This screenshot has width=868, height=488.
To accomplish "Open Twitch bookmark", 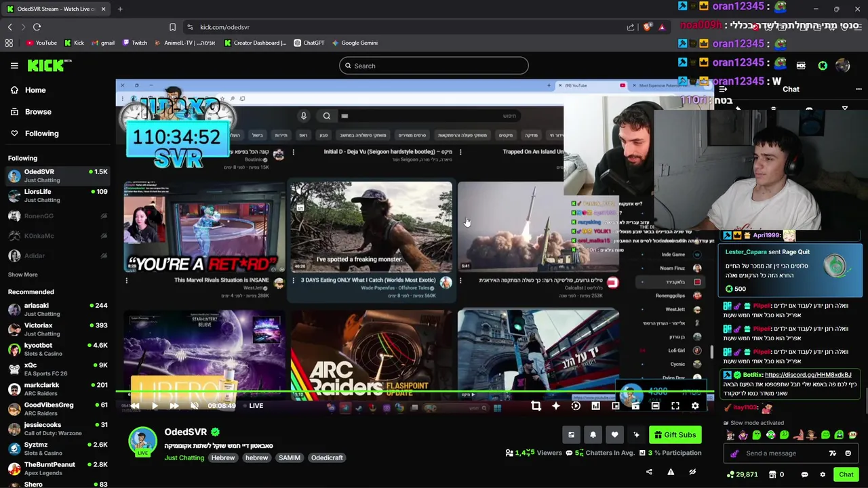I will click(135, 43).
